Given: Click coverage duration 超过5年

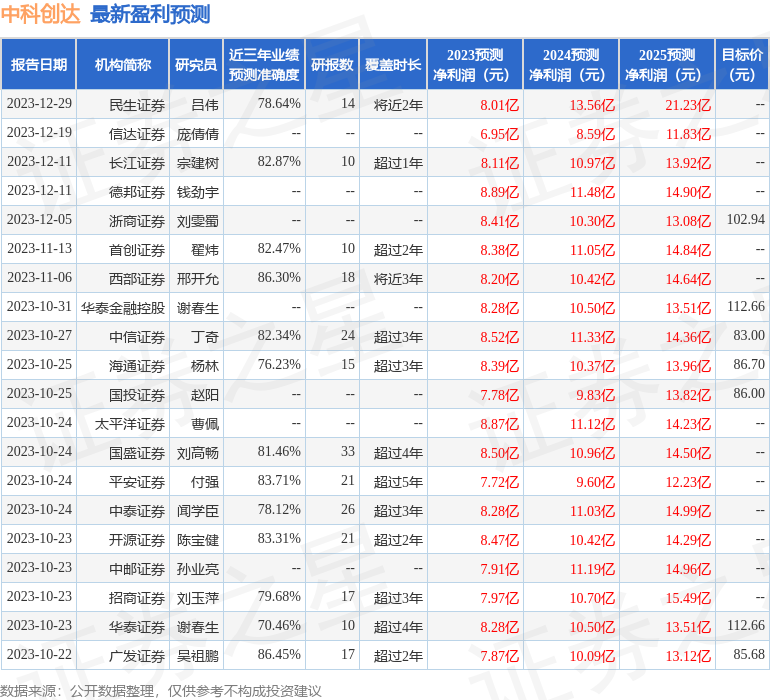Looking at the screenshot, I should click(x=398, y=481).
